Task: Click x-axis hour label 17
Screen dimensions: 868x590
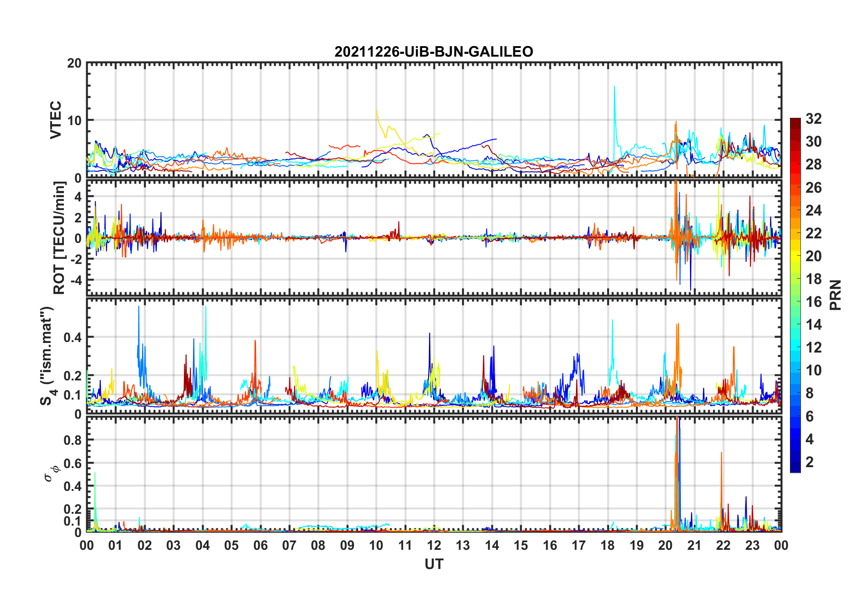Action: tap(579, 545)
